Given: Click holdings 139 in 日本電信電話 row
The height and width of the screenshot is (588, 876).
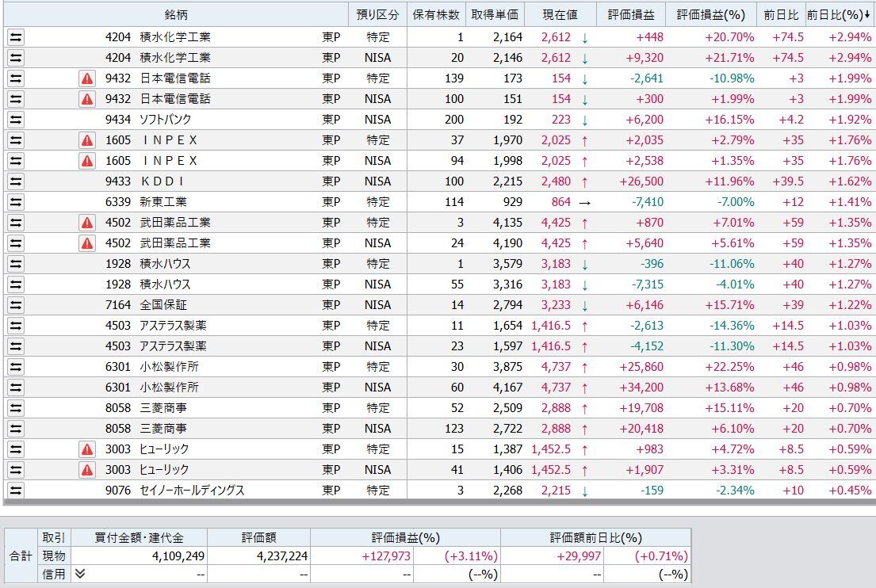Looking at the screenshot, I should pos(454,78).
